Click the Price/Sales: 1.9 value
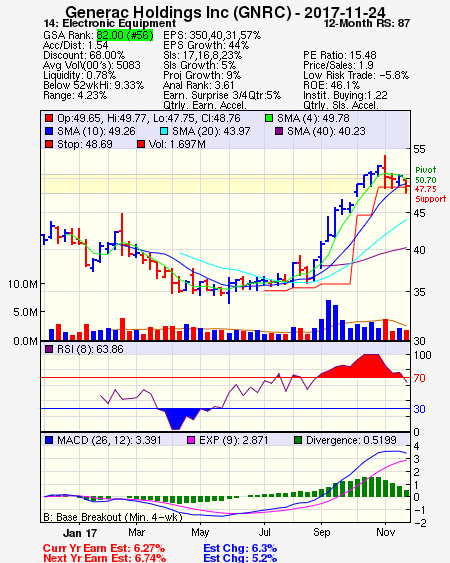 (x=338, y=65)
